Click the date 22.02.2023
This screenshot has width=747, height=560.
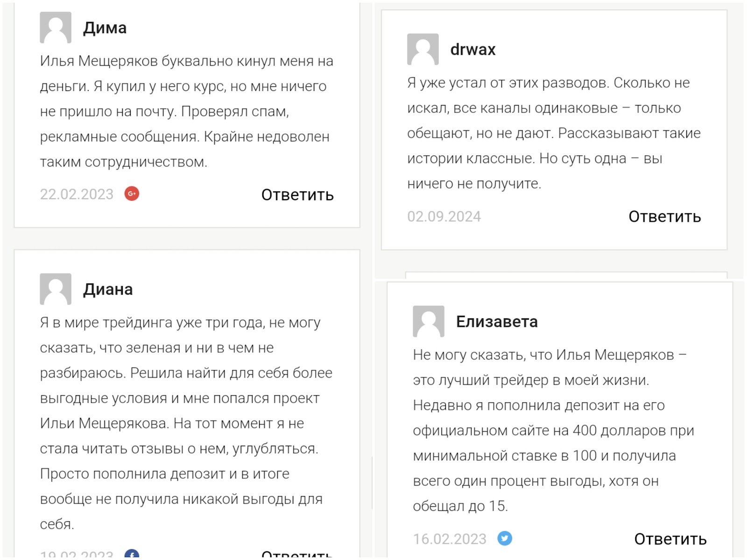[x=77, y=194]
